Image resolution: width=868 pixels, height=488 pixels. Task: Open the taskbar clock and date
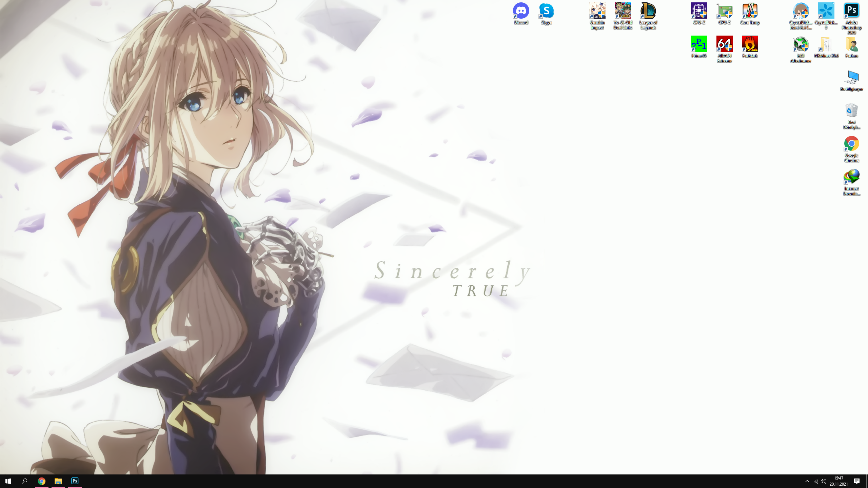point(839,481)
